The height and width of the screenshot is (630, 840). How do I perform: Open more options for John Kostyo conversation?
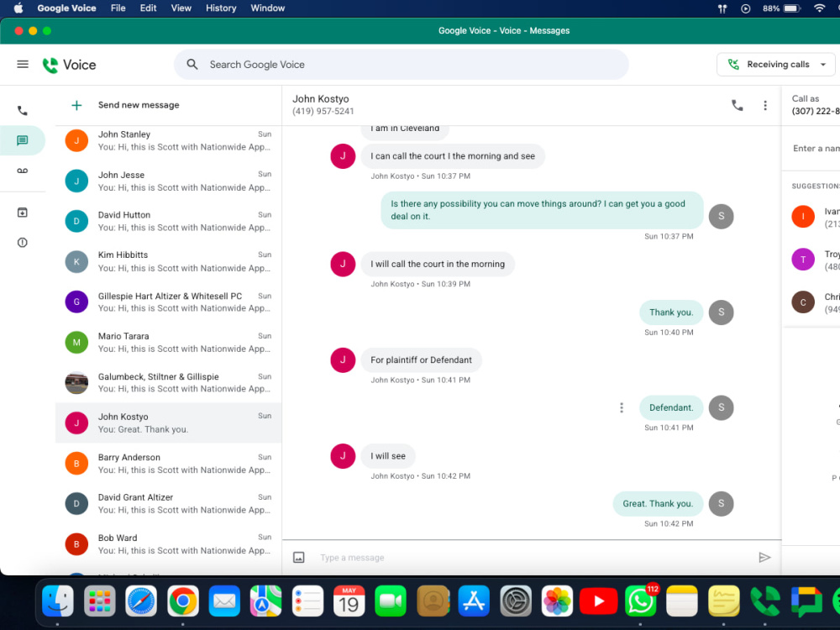(765, 106)
